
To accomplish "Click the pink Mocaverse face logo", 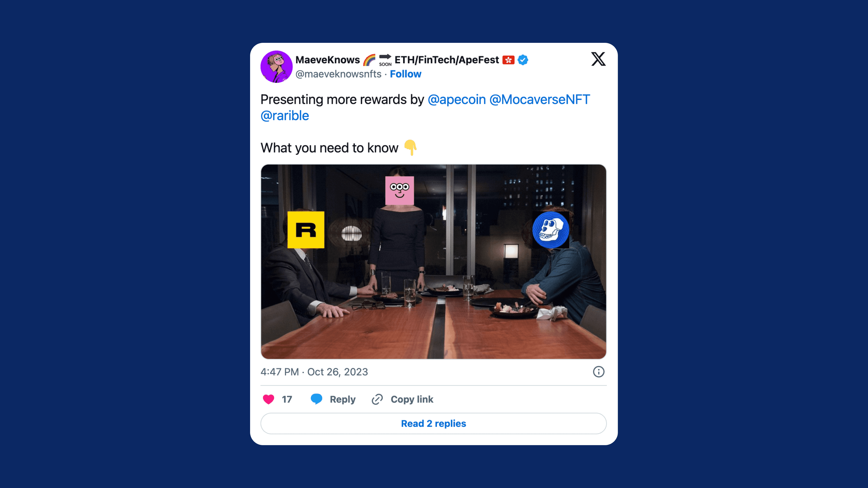I will 400,190.
